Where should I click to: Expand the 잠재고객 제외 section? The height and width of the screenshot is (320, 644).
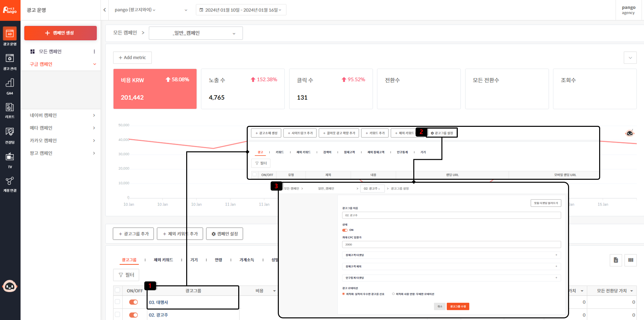click(x=452, y=266)
